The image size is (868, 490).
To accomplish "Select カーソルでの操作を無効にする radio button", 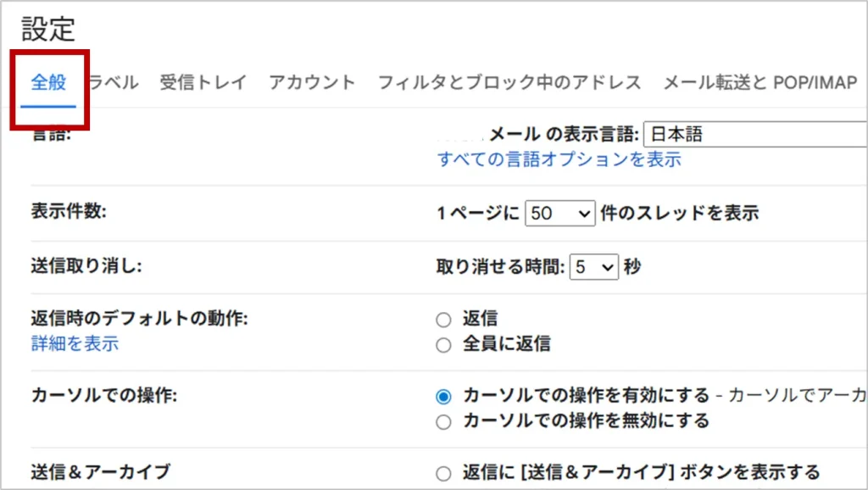I will [443, 421].
